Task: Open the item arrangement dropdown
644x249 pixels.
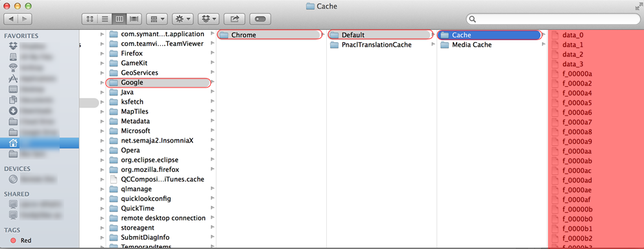Action: coord(156,19)
